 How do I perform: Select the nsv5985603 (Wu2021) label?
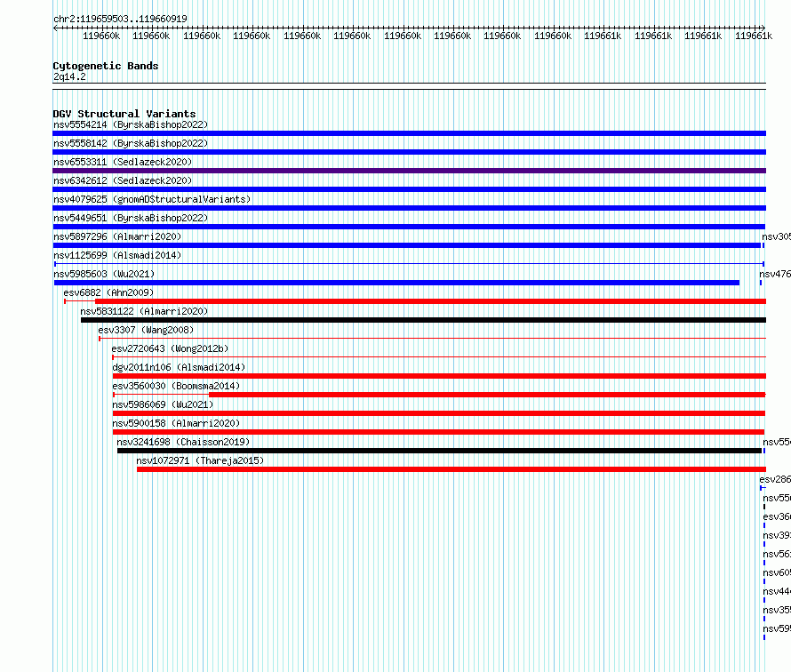point(104,274)
